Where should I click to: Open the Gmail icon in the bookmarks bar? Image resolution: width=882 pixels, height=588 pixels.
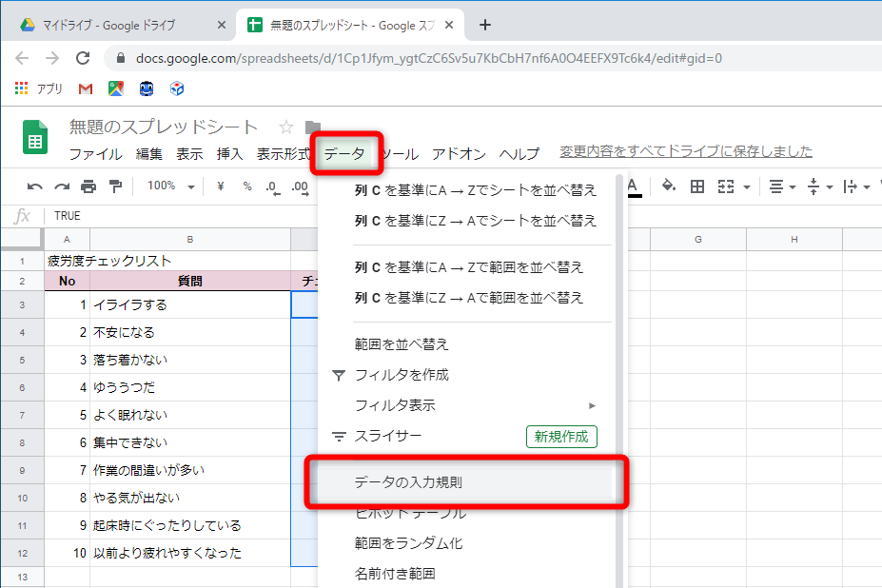coord(87,88)
